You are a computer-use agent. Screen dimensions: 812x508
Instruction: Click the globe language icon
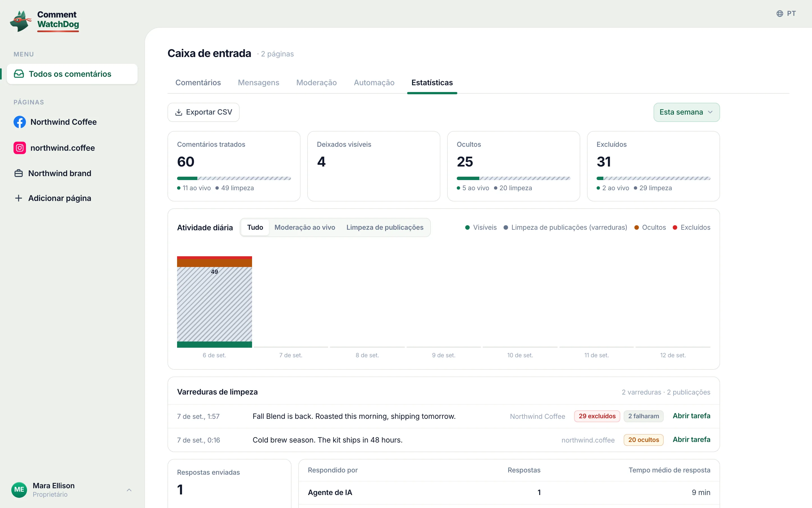click(780, 14)
